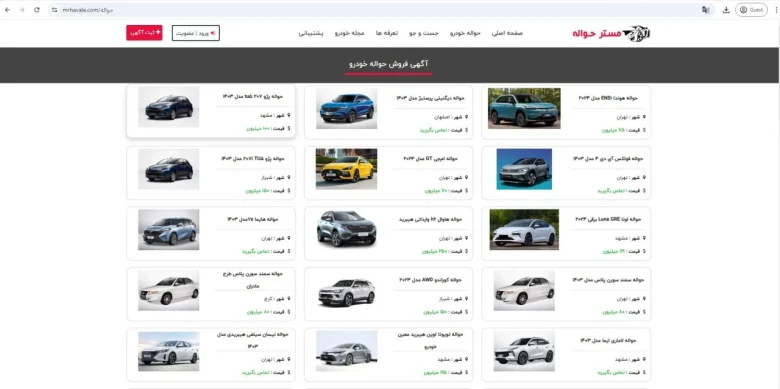Click the 70 میلیون price in ام جی GT card
The height and width of the screenshot is (389, 780).
click(x=436, y=191)
